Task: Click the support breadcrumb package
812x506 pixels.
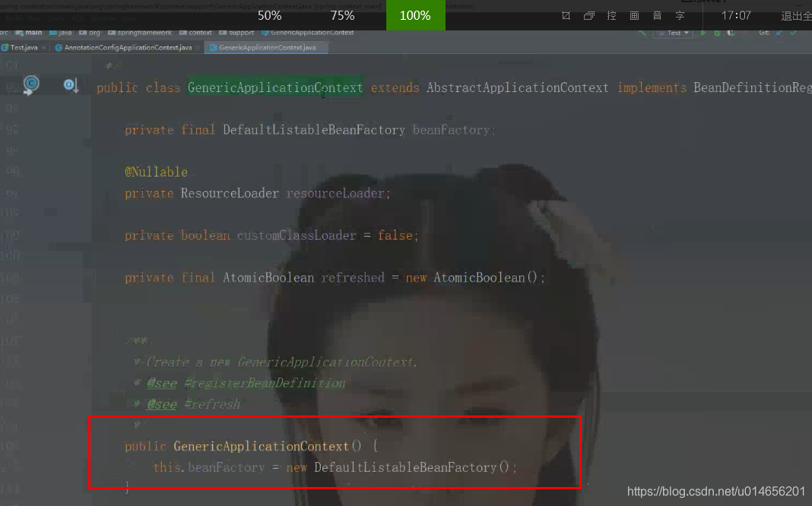Action: coord(236,33)
